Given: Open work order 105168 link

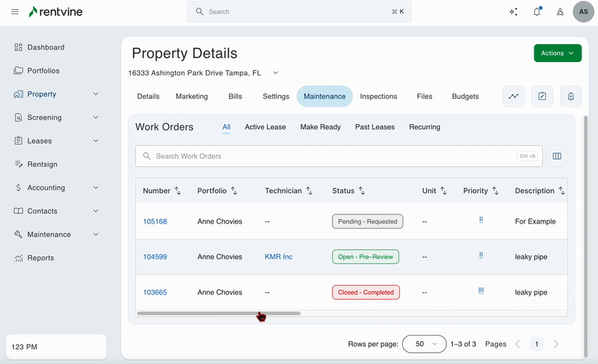Looking at the screenshot, I should pos(155,221).
